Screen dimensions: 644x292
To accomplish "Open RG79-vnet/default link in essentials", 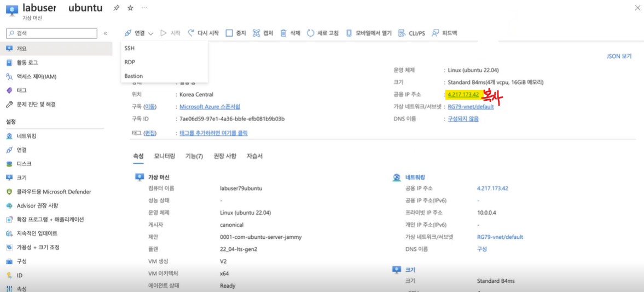I will (471, 106).
